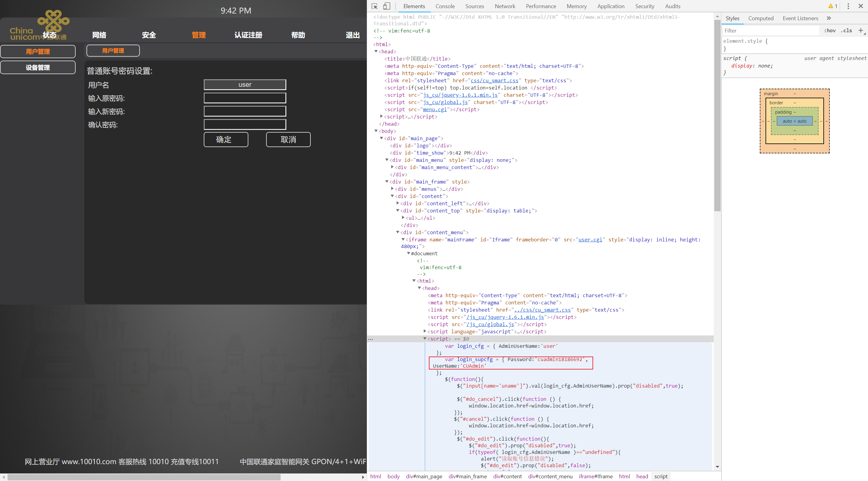
Task: Switch to the Network tab
Action: tap(505, 6)
